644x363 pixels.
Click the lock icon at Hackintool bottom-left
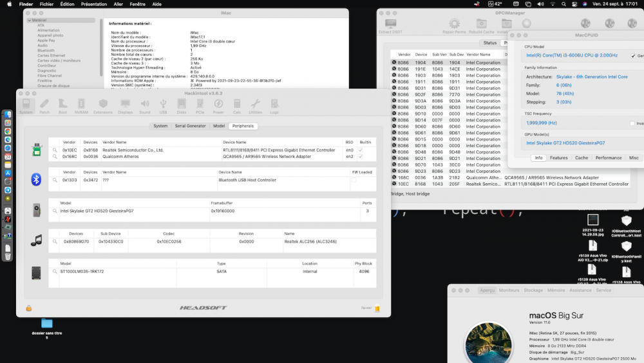(29, 308)
